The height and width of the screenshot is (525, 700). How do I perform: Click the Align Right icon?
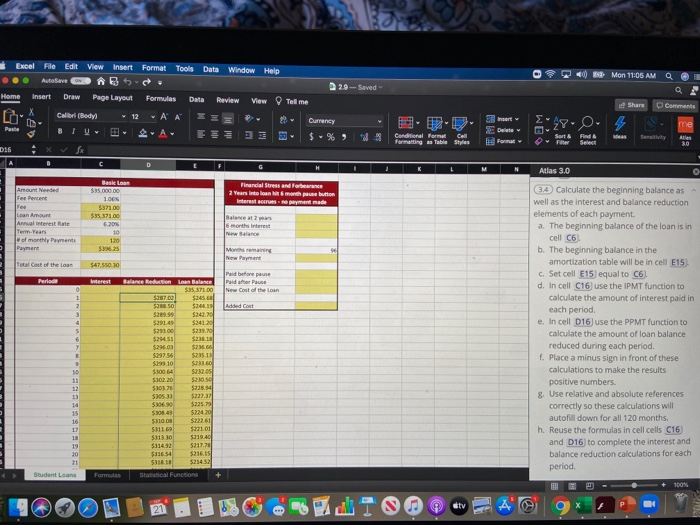click(x=228, y=134)
